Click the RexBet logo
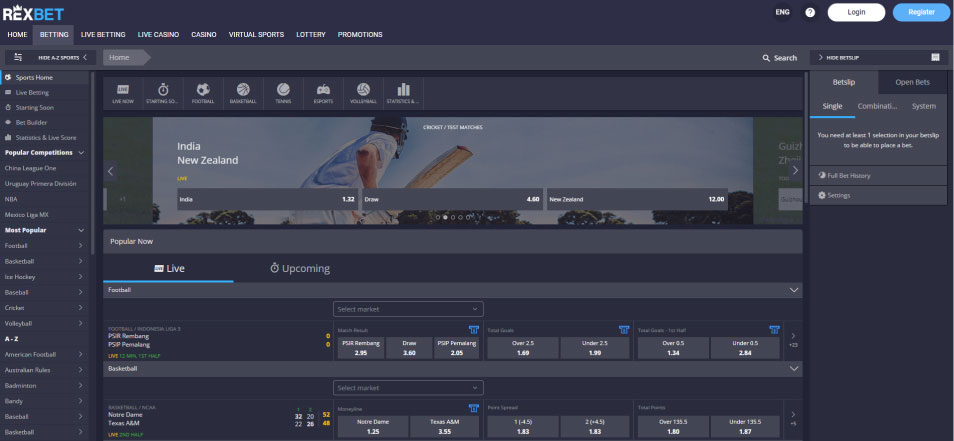Screen dimensions: 954x441 (x=33, y=13)
